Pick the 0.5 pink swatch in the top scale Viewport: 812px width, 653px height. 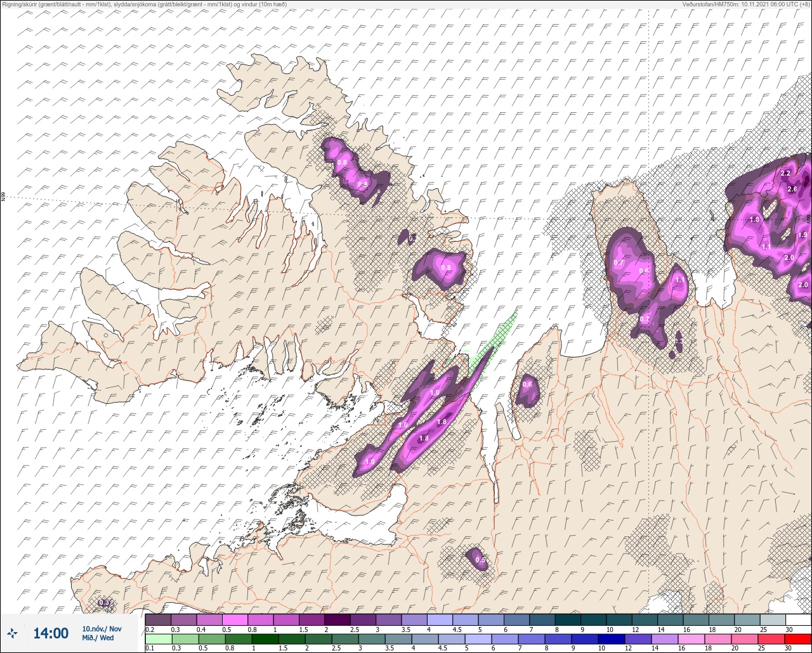coord(235,619)
